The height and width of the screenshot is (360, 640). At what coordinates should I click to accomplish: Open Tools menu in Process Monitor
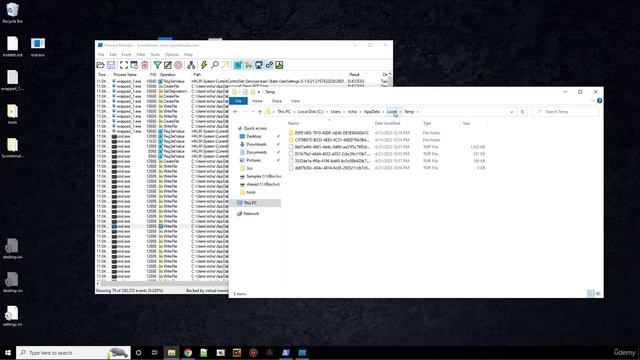[x=155, y=55]
